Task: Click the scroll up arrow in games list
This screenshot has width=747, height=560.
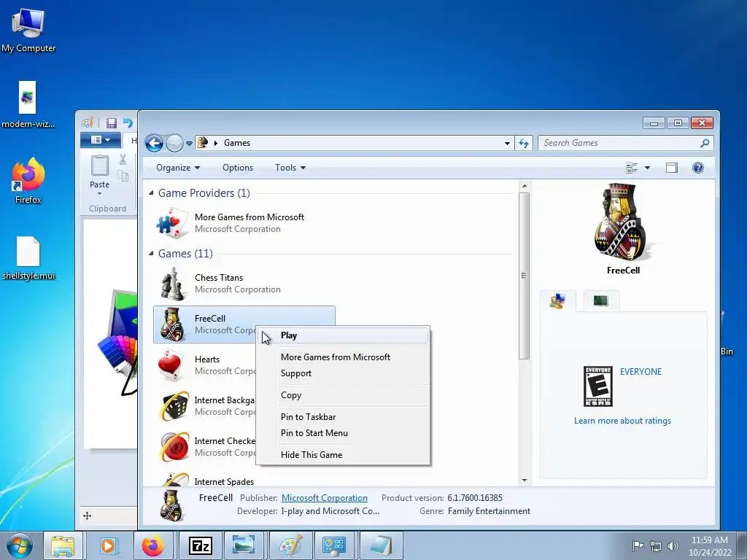Action: pos(524,186)
